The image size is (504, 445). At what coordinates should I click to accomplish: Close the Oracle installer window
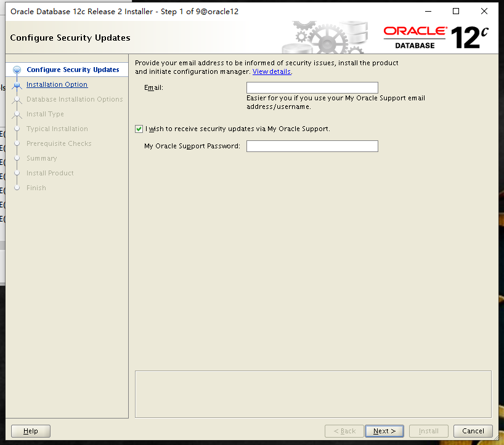pos(484,11)
